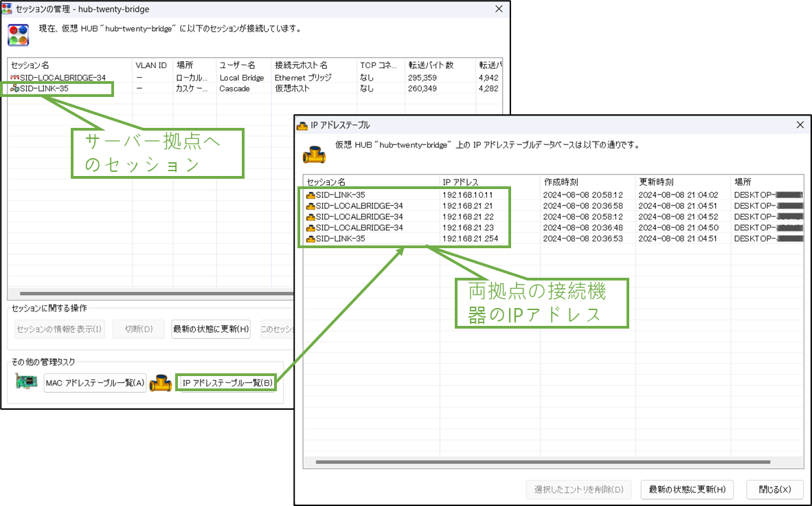Select the SID-LOCALBRIDGE-34 session row
Image resolution: width=812 pixels, height=506 pixels.
click(x=62, y=77)
